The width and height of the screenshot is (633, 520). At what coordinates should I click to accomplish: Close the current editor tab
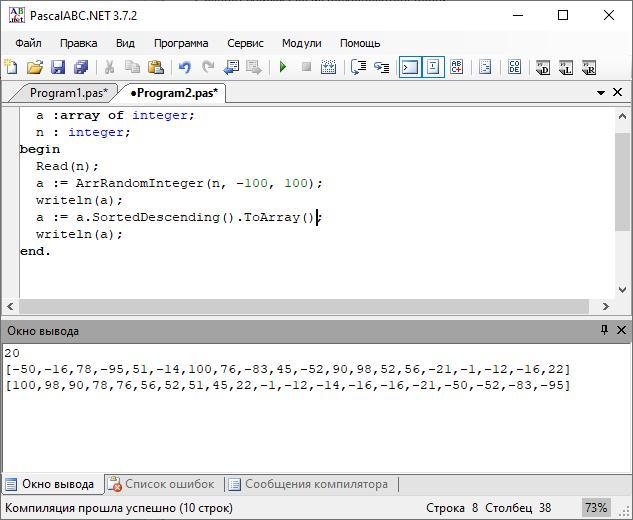[617, 92]
